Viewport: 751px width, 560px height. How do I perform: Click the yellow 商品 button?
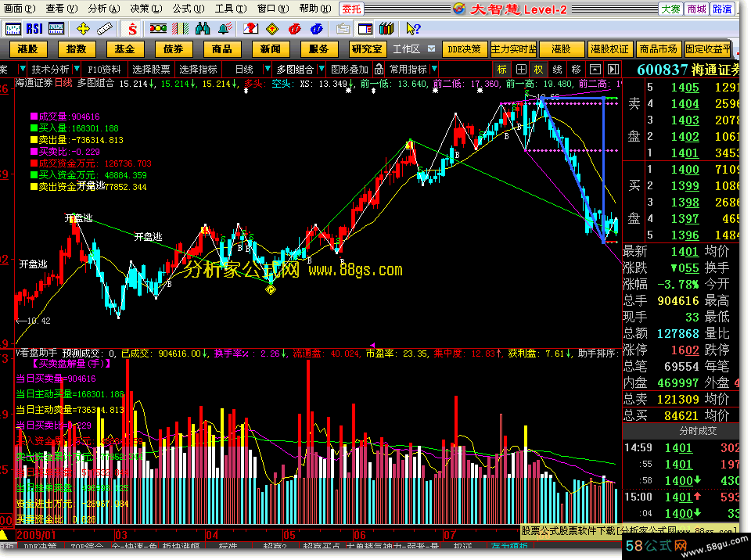(221, 48)
